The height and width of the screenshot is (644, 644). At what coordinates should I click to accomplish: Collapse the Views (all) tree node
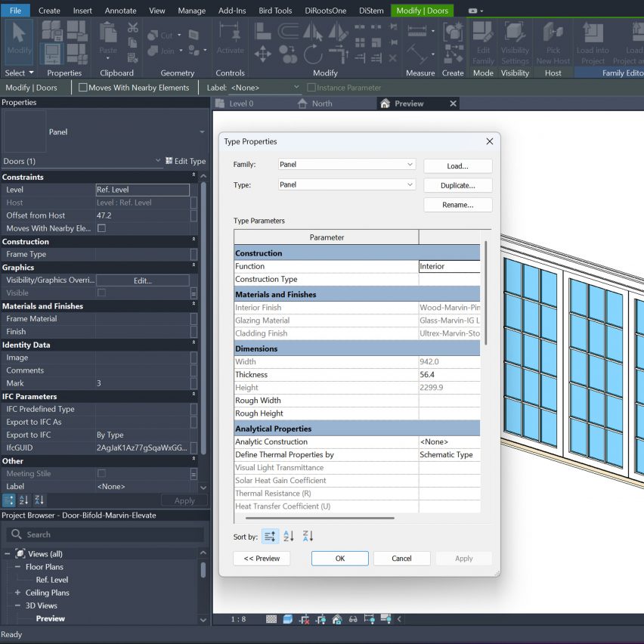pos(7,553)
